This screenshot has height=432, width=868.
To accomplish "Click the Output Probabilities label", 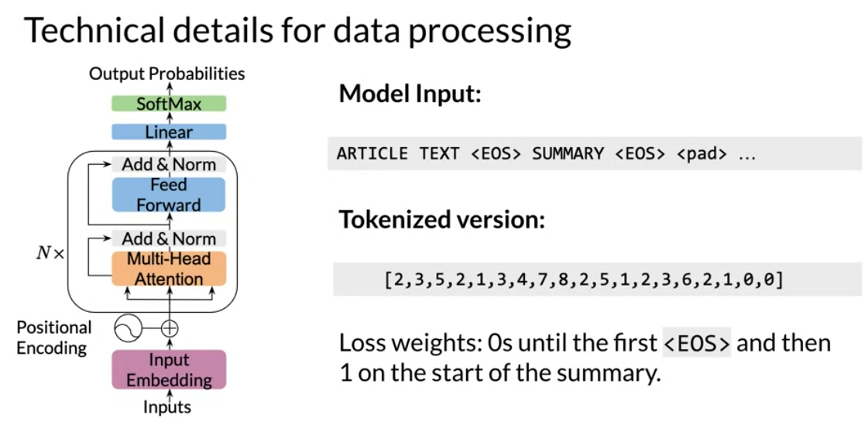I will pos(167,74).
